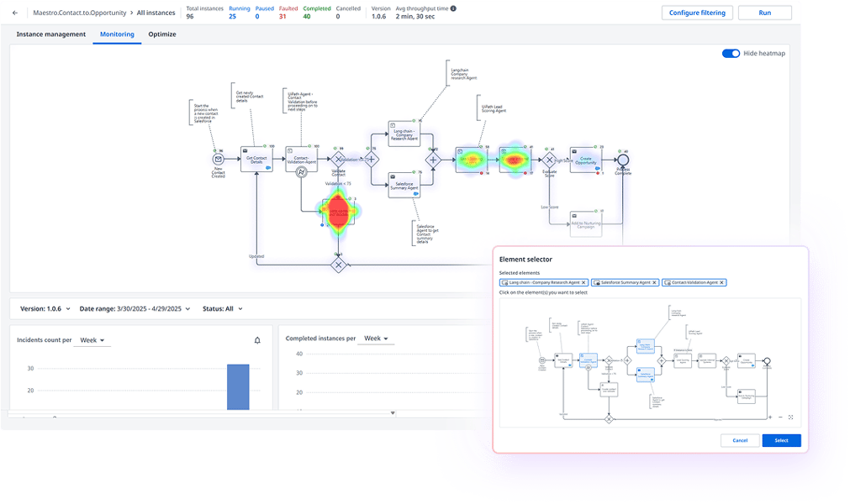Image resolution: width=850 pixels, height=504 pixels.
Task: Open the avg throughput time info icon
Action: [453, 8]
